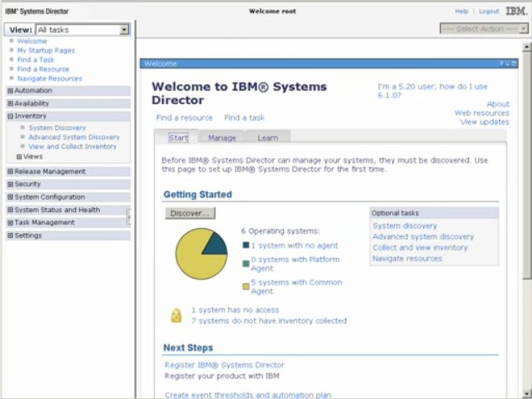Expand System Status and Health section
The width and height of the screenshot is (532, 399).
(x=10, y=210)
